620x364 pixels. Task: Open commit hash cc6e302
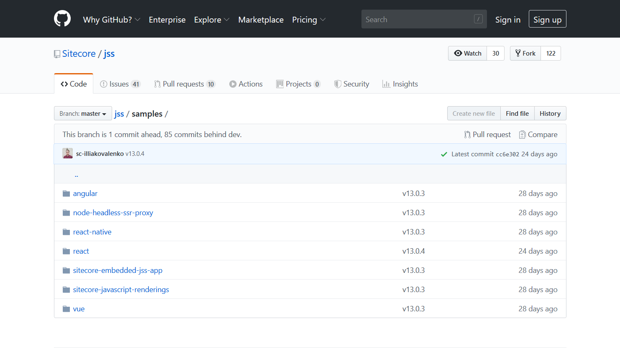507,154
